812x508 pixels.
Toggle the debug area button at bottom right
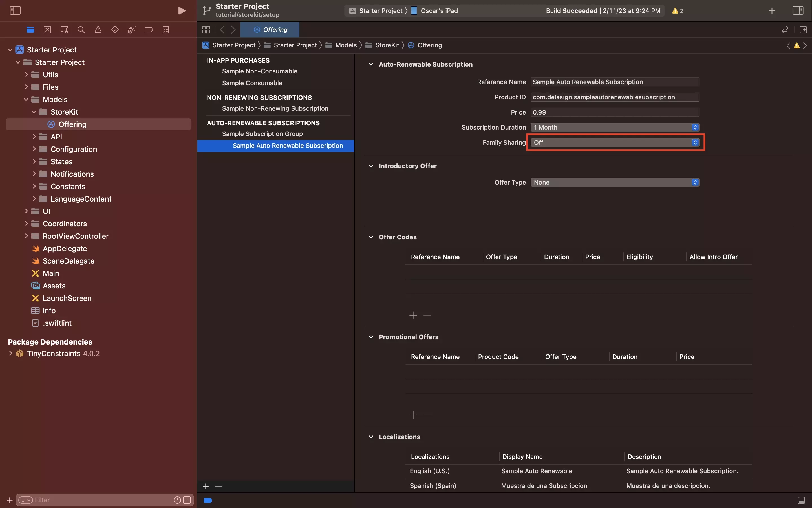pos(801,500)
